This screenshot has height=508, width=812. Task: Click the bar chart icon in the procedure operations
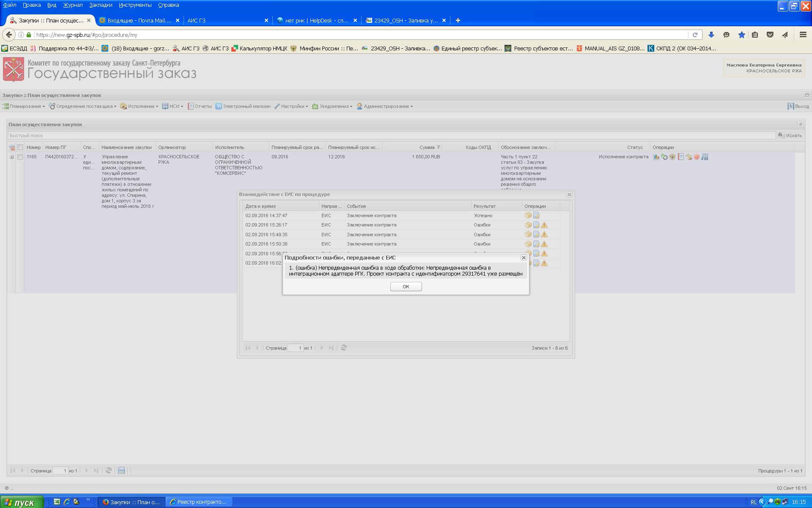coord(656,157)
